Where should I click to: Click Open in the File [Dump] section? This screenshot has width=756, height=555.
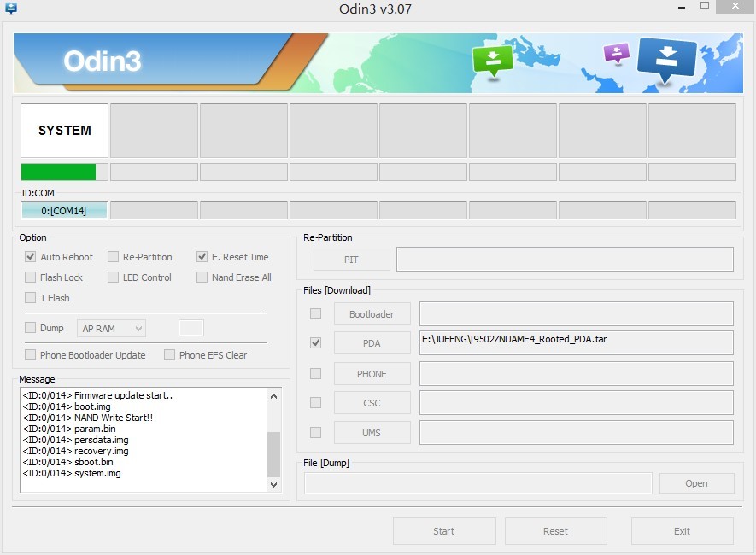click(x=696, y=482)
